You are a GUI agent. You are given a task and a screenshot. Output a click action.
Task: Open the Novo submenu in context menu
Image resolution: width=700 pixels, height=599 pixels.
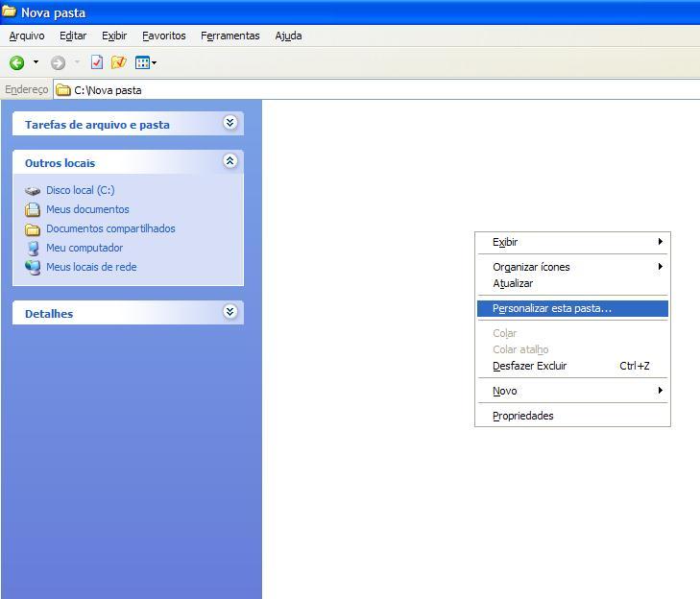click(572, 391)
